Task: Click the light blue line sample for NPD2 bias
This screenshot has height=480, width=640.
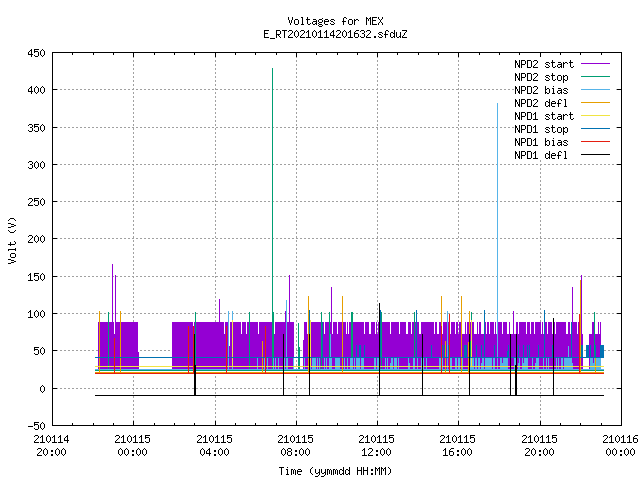Action: click(x=595, y=90)
